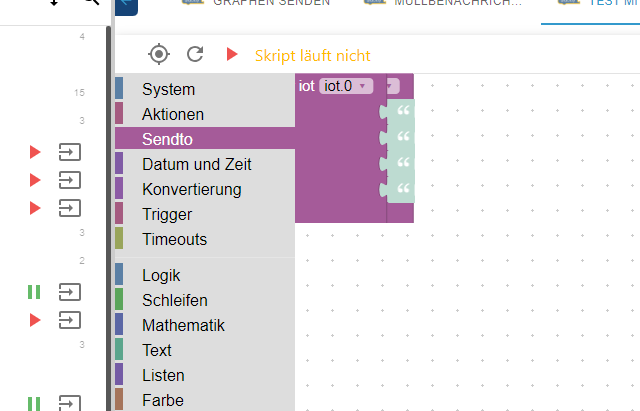This screenshot has height=411, width=640.
Task: Toggle first red play button in script list
Action: 35,152
